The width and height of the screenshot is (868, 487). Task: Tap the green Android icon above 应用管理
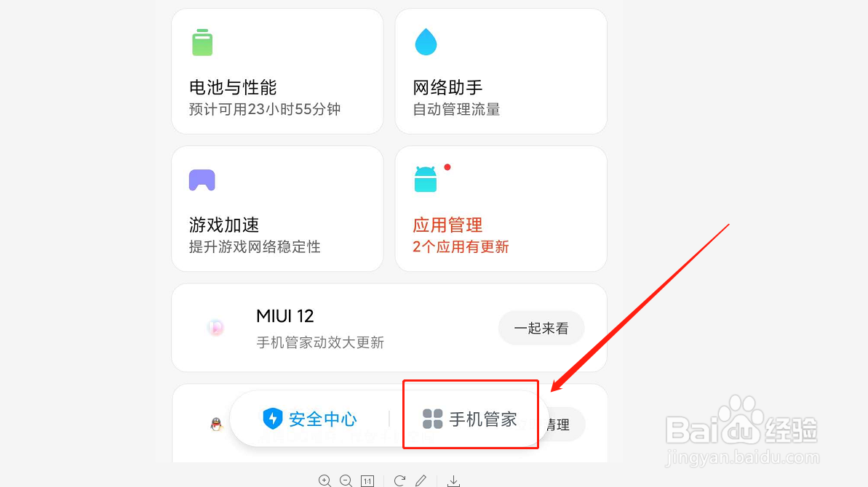pos(426,180)
